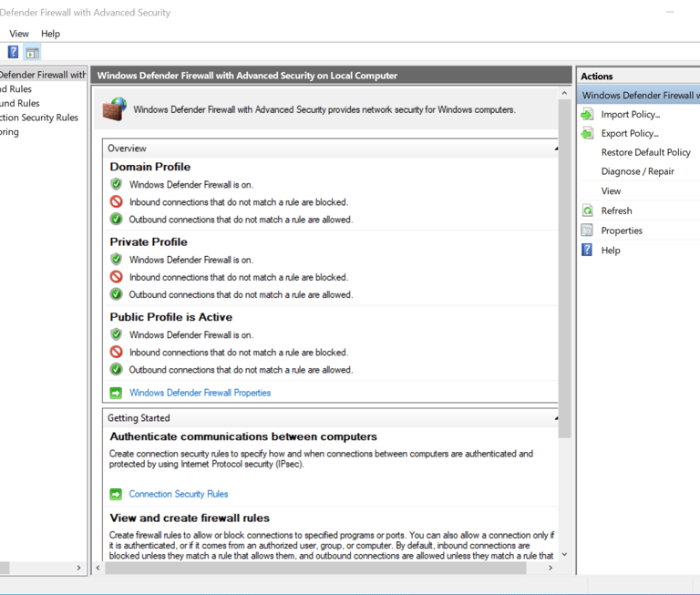
Task: Click the Import Policy green arrow icon
Action: [x=587, y=115]
